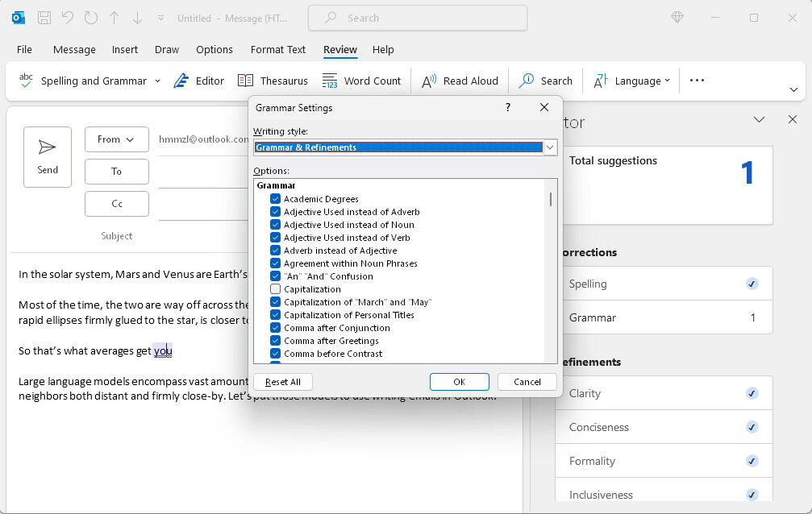This screenshot has height=514, width=812.
Task: Click the Reset All button
Action: [283, 381]
